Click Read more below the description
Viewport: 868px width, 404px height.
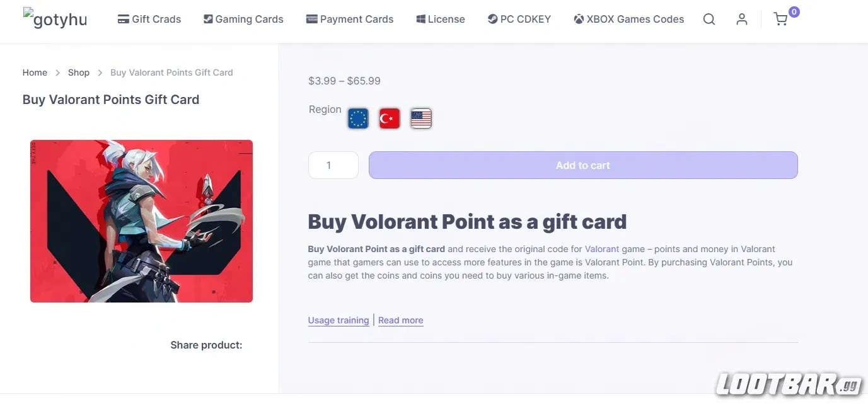(x=400, y=320)
